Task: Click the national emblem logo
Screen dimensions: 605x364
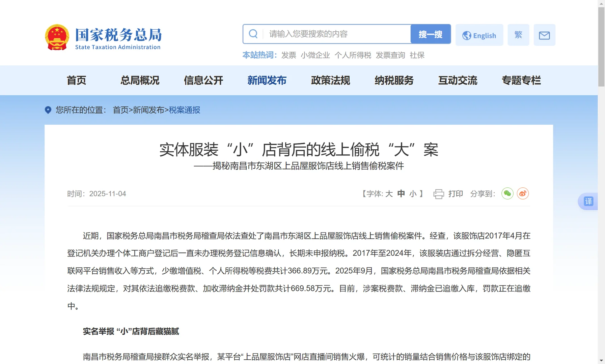Action: (57, 35)
